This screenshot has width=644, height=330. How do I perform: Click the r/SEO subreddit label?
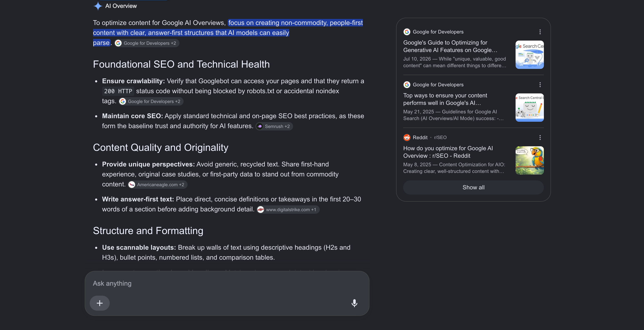440,138
